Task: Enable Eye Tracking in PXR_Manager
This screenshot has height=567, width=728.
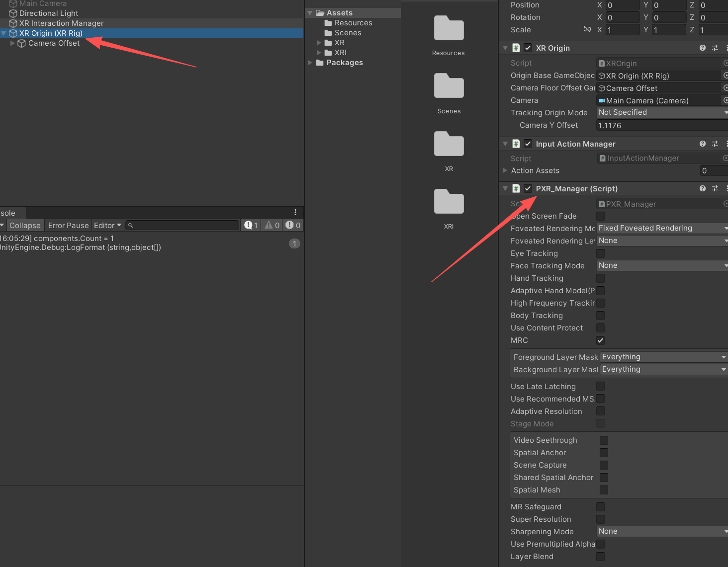Action: point(600,253)
